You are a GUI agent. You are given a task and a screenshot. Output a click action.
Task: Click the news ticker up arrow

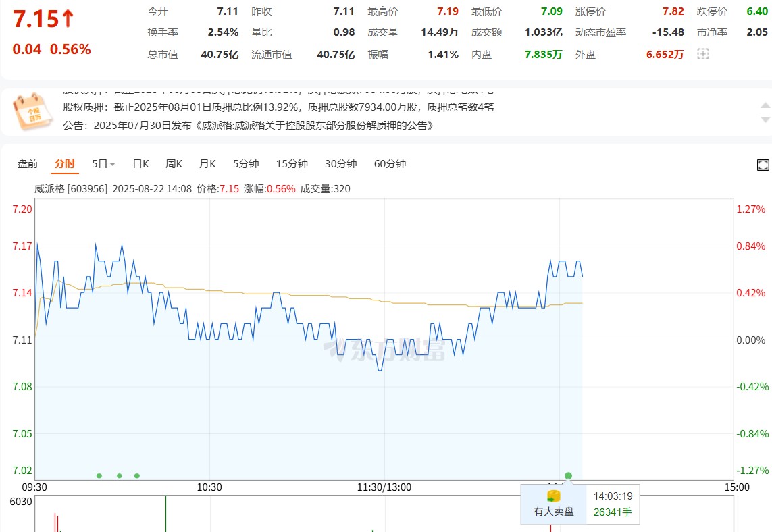pyautogui.click(x=765, y=105)
